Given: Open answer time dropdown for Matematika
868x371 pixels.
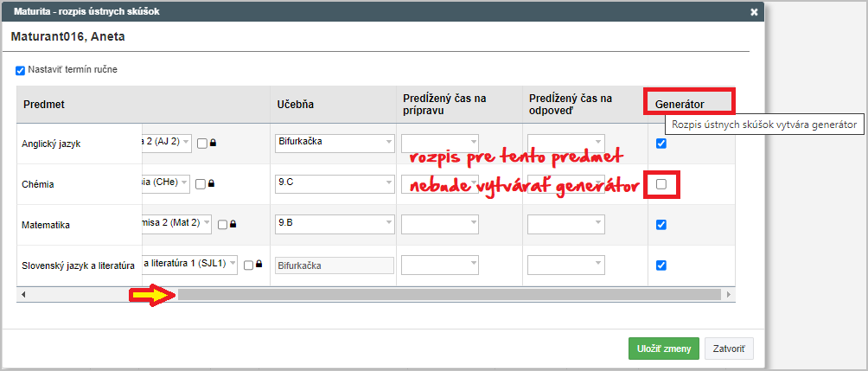Looking at the screenshot, I should (x=566, y=224).
